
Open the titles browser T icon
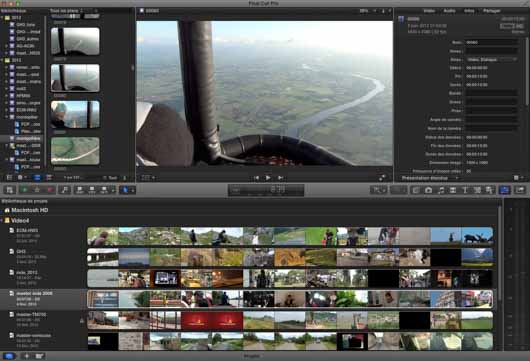point(465,190)
